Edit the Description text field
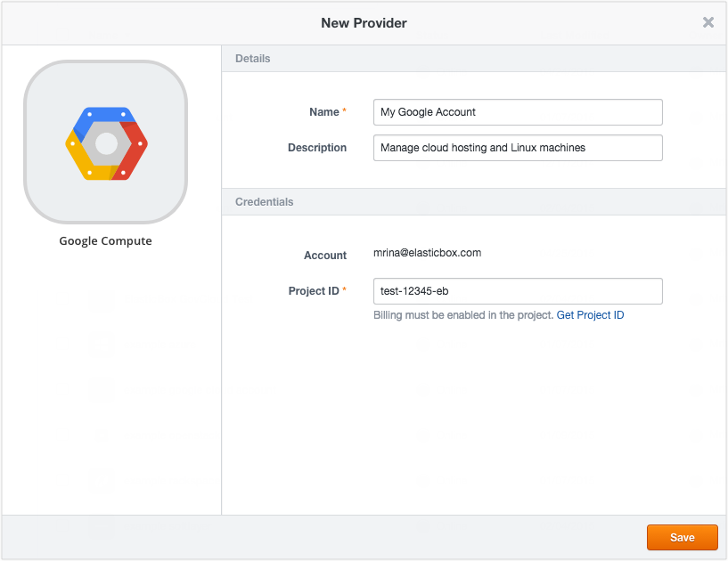Image resolution: width=728 pixels, height=561 pixels. [x=518, y=148]
